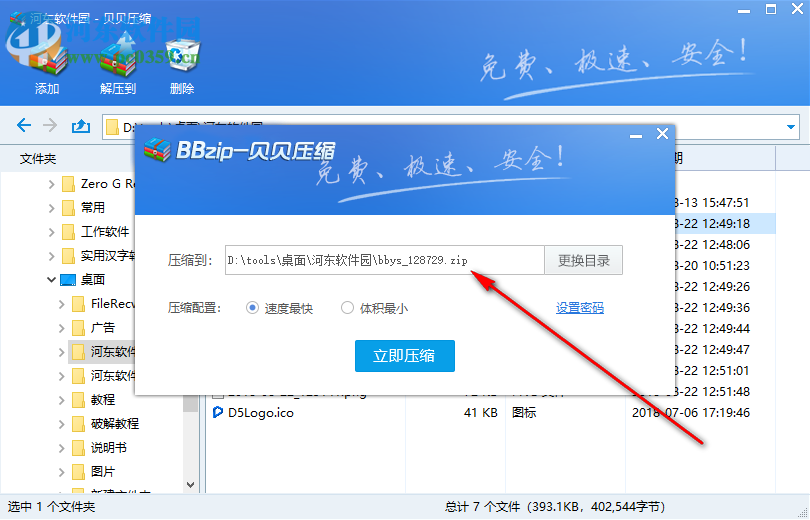
Task: Go back with the left arrow
Action: [x=24, y=125]
